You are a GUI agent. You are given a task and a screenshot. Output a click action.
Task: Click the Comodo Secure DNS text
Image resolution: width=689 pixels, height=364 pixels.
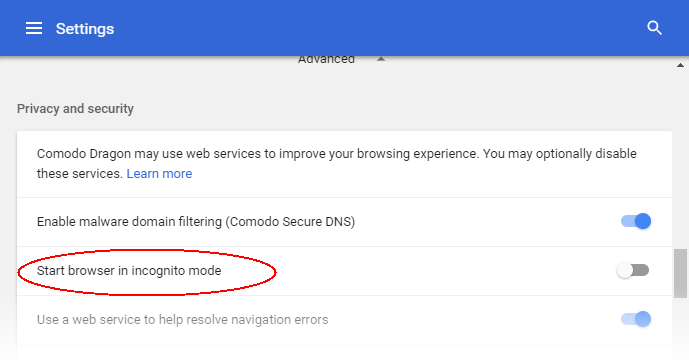pos(290,222)
